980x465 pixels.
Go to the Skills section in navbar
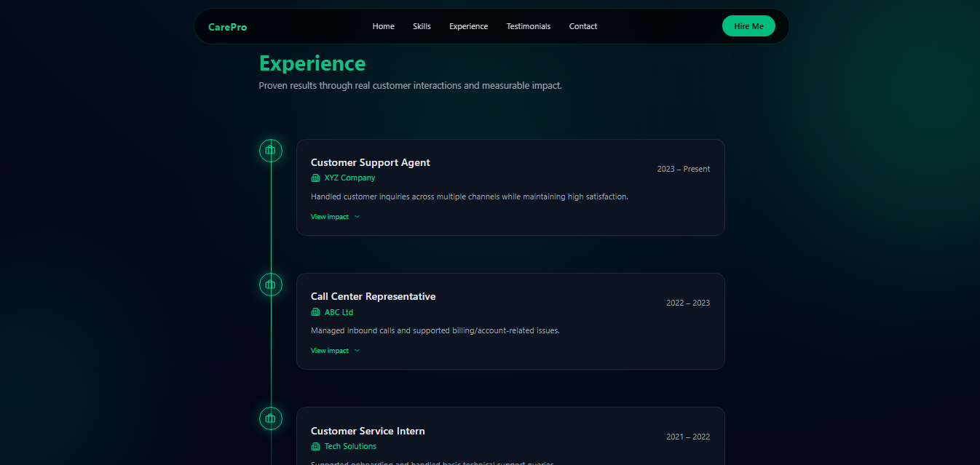tap(422, 26)
